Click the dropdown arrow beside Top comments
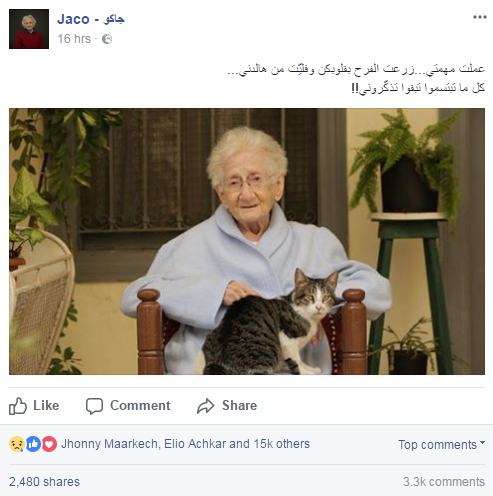This screenshot has height=496, width=493. coord(482,443)
